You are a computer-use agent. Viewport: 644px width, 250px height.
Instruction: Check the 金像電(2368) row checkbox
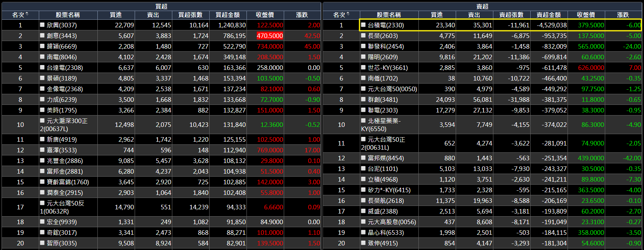[x=43, y=89]
